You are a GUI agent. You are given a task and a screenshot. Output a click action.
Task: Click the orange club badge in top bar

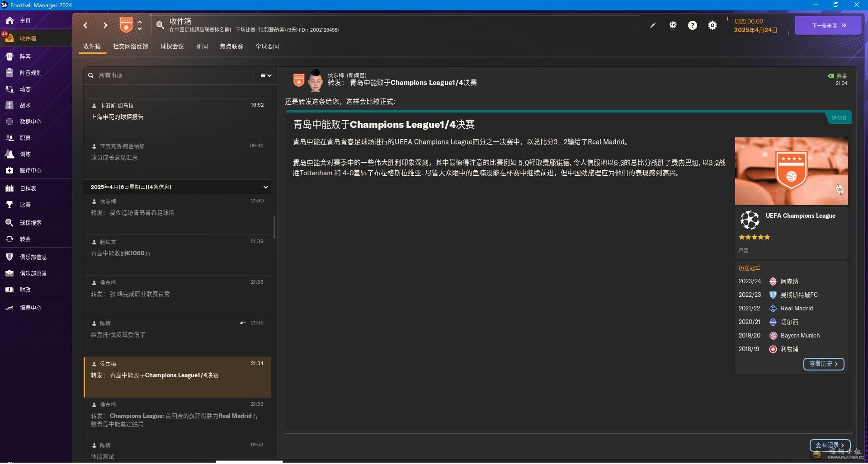click(126, 25)
